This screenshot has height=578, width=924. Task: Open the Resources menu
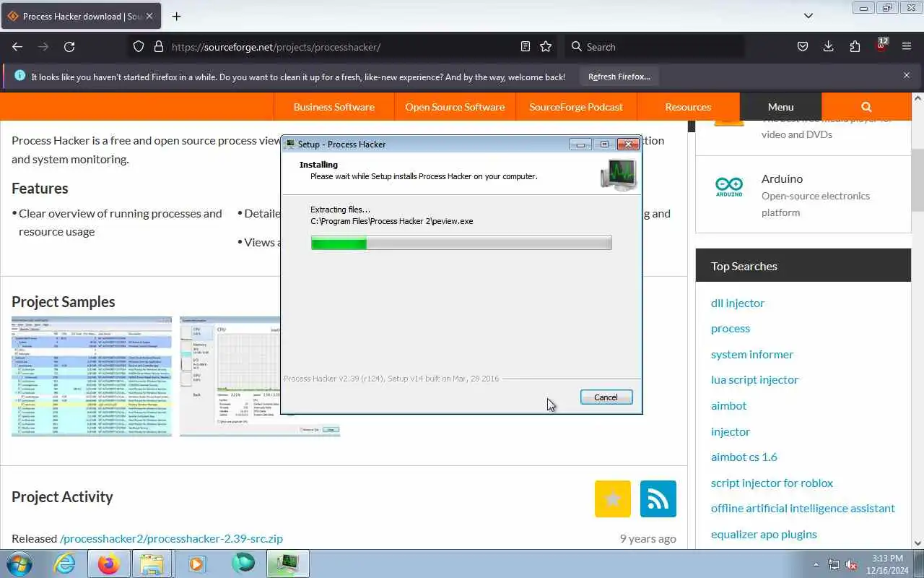[688, 107]
